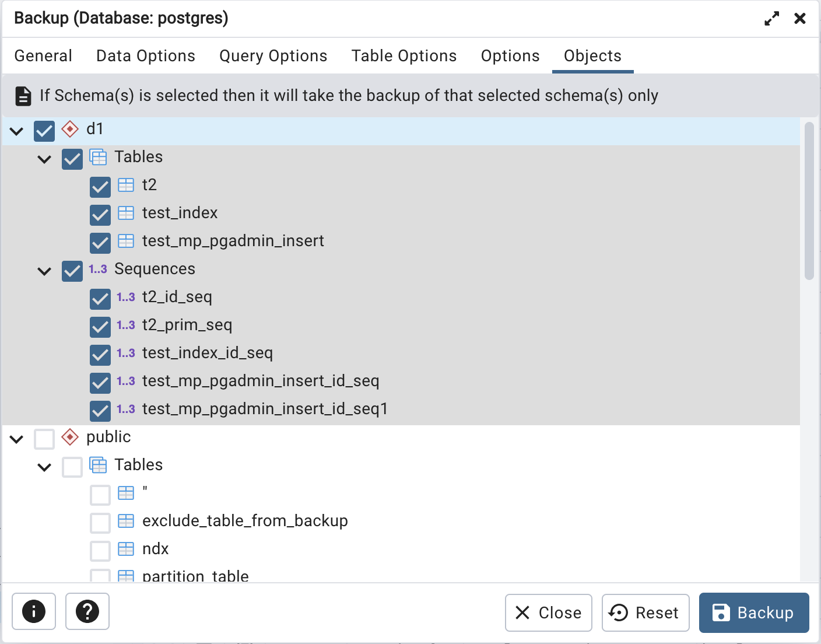Viewport: 821px width, 644px height.
Task: Collapse the d1 schema node
Action: [x=16, y=131]
